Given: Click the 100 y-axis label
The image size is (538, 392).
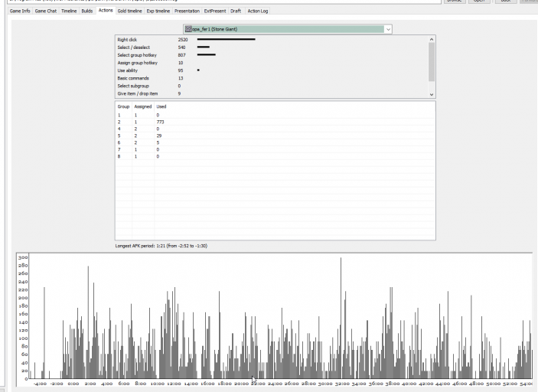Looking at the screenshot, I should [23, 338].
